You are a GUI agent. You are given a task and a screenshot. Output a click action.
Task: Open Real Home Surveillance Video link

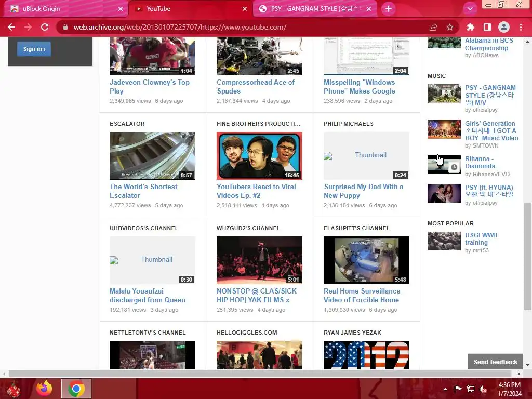pos(362,296)
